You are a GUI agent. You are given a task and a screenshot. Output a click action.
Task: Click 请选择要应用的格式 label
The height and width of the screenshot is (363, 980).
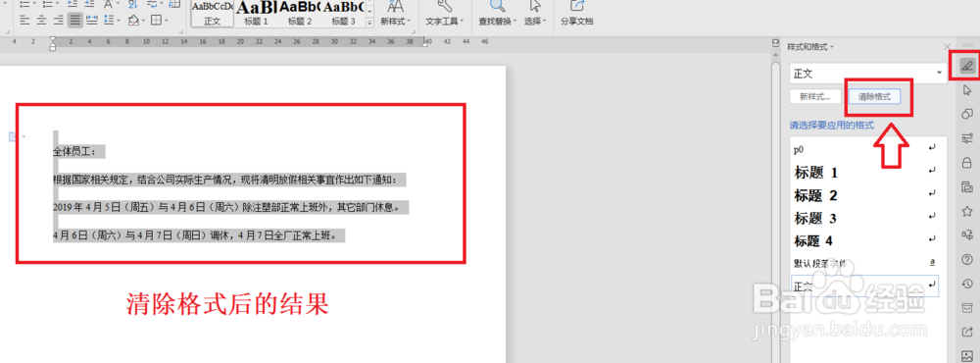coord(832,126)
